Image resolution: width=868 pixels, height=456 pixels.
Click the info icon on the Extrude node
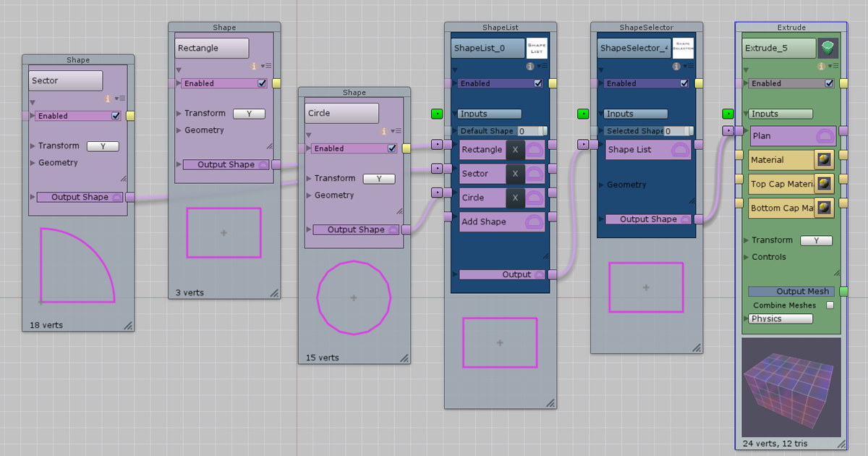tap(822, 66)
